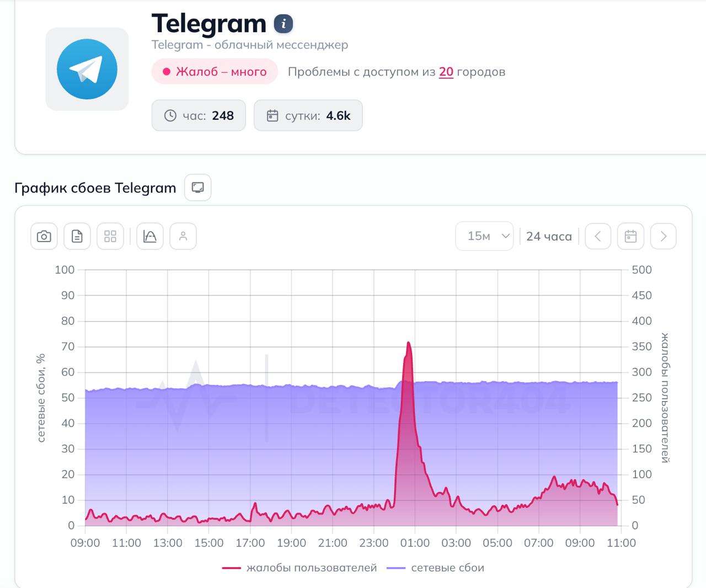Viewport: 706px width, 588px height.
Task: Toggle the сетевые сбои legend series
Action: (436, 568)
